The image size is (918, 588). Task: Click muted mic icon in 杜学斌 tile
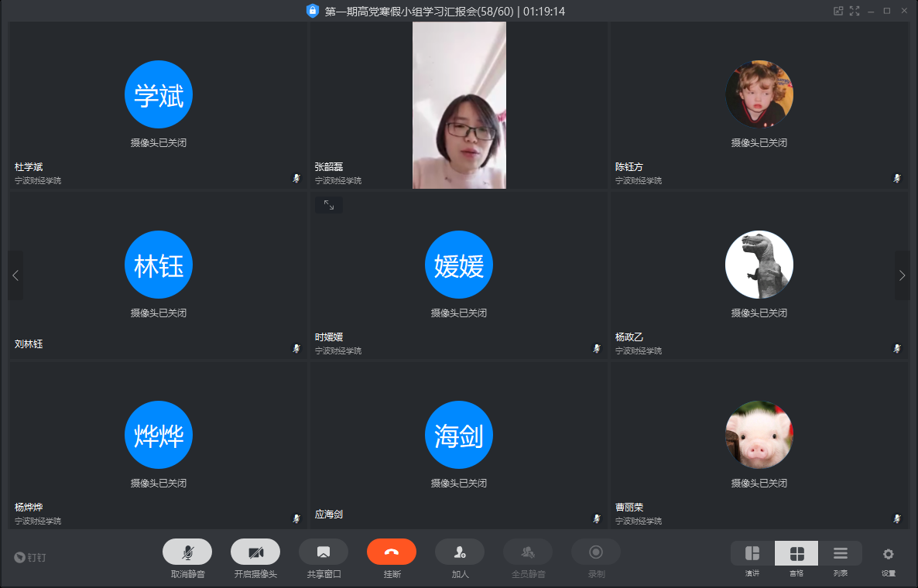point(296,178)
